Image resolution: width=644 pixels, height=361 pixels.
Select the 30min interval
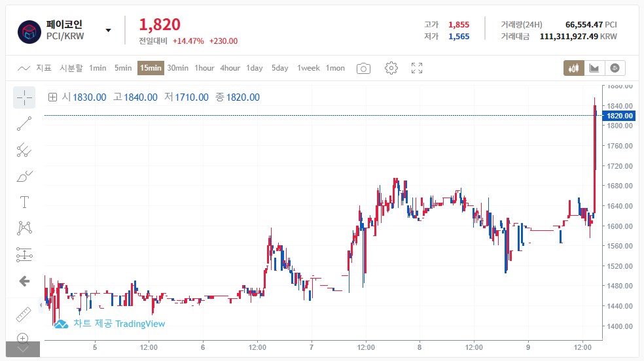tap(178, 68)
